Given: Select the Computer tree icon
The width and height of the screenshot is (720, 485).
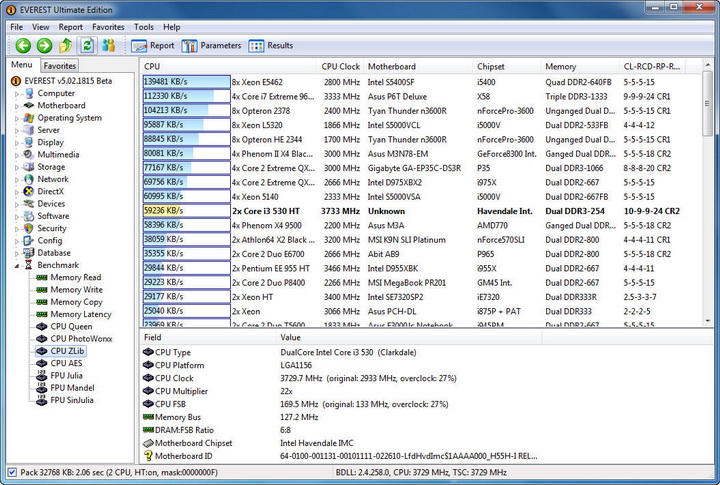Looking at the screenshot, I should click(x=29, y=93).
